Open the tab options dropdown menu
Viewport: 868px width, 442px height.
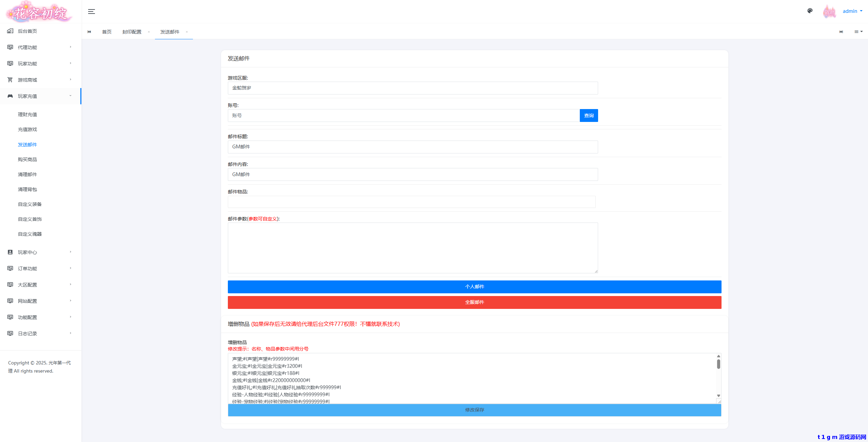[x=858, y=32]
